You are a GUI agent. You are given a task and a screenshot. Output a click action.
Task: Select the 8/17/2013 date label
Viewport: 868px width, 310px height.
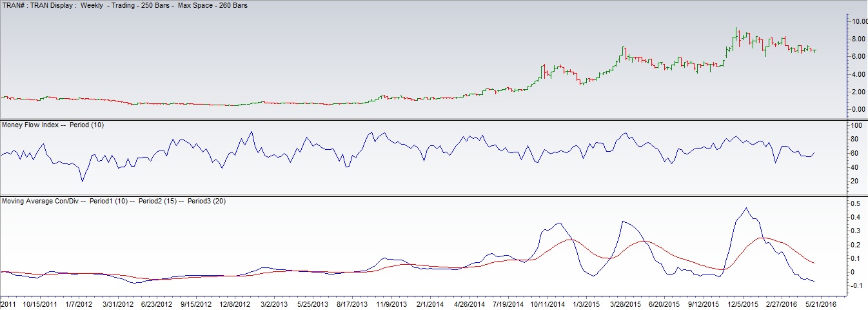pos(351,303)
